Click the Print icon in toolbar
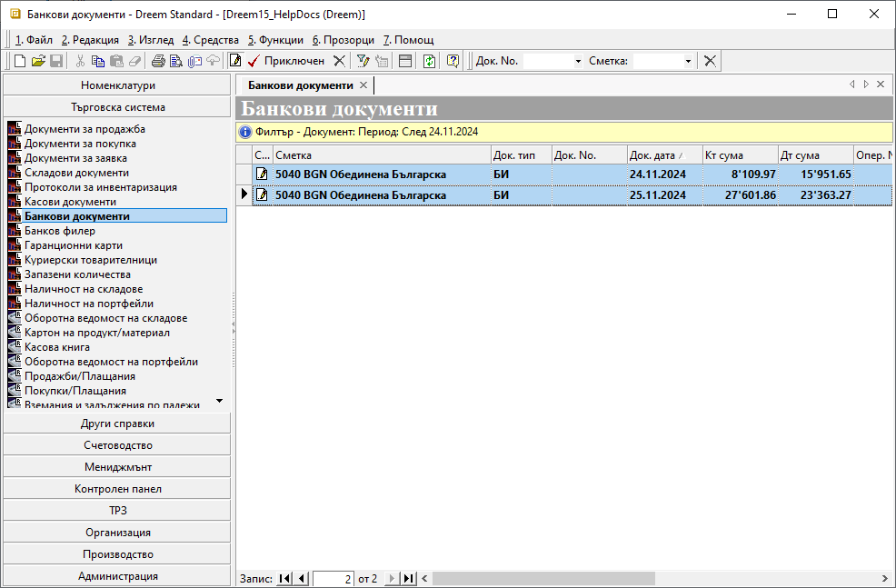 158,61
